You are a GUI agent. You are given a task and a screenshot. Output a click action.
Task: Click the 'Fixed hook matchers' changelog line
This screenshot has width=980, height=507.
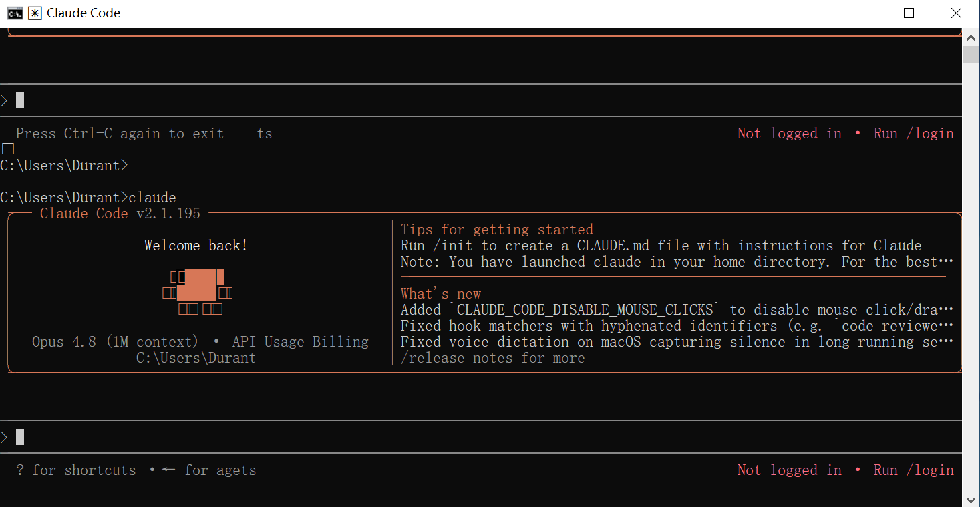(677, 326)
